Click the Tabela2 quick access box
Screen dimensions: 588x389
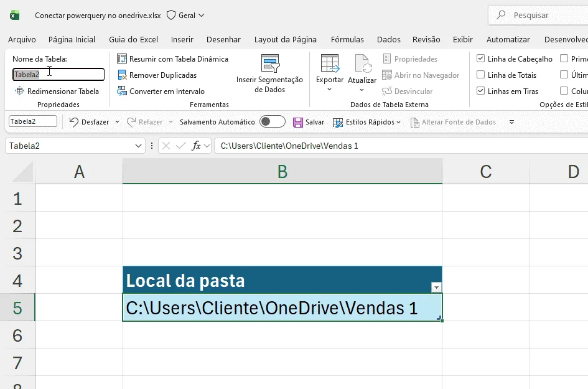[33, 121]
